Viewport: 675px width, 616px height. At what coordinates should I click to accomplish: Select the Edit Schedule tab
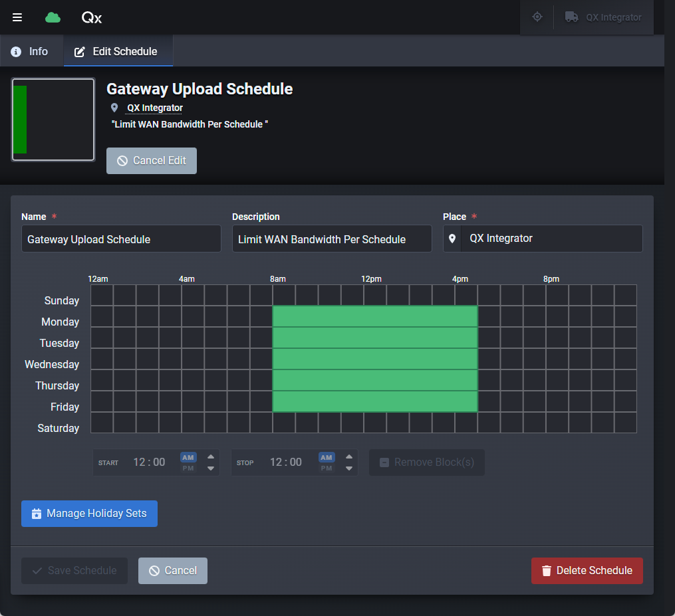coord(118,51)
